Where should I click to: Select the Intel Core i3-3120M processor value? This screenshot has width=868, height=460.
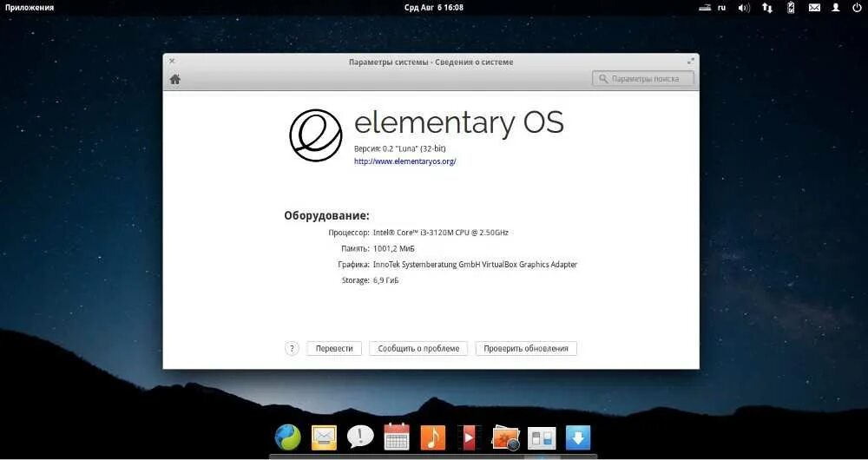(x=441, y=233)
